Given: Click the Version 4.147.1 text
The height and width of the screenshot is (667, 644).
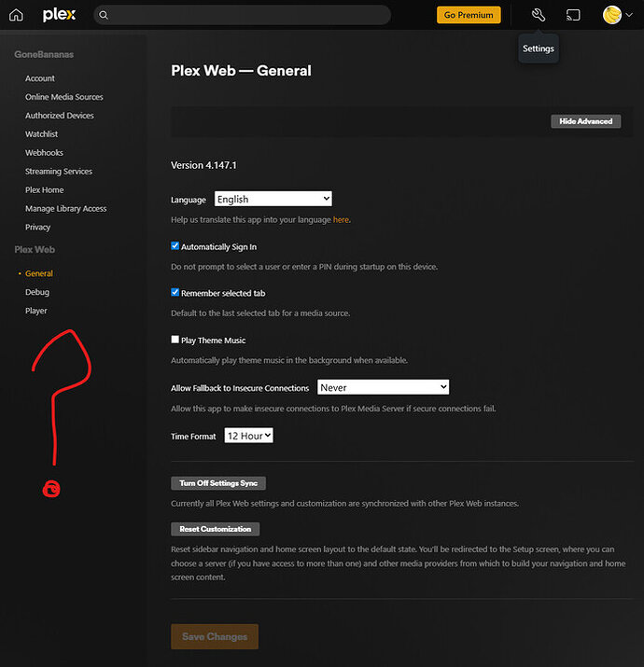Looking at the screenshot, I should (x=203, y=165).
